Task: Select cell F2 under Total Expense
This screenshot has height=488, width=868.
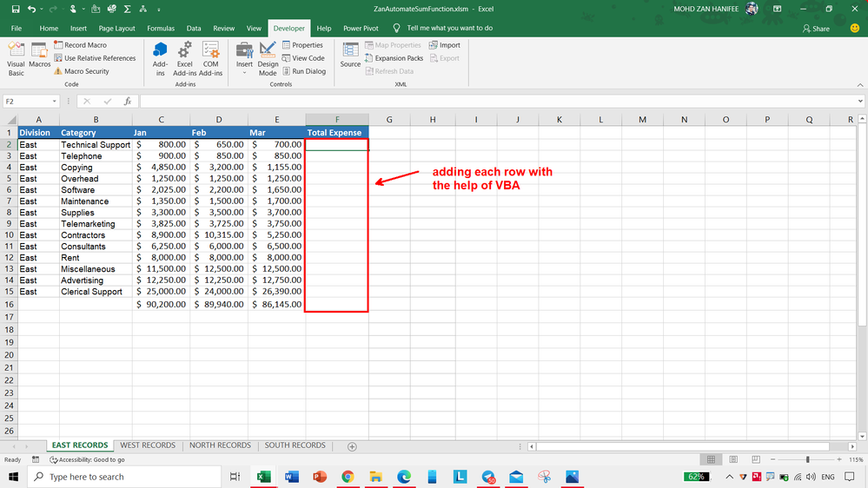Action: (337, 144)
